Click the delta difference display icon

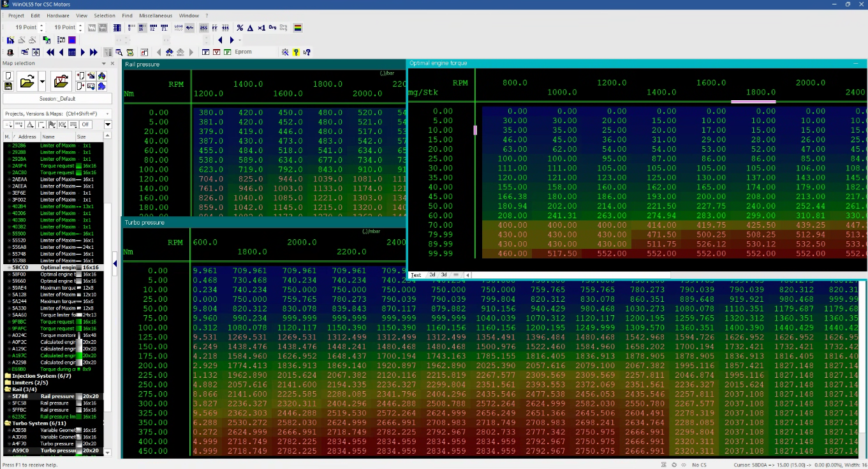coord(251,28)
